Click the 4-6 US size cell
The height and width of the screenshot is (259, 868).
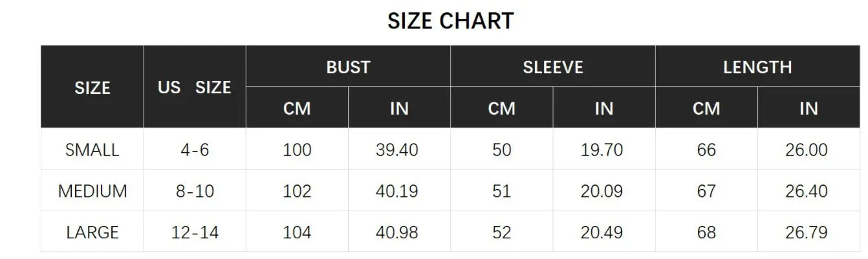(195, 150)
